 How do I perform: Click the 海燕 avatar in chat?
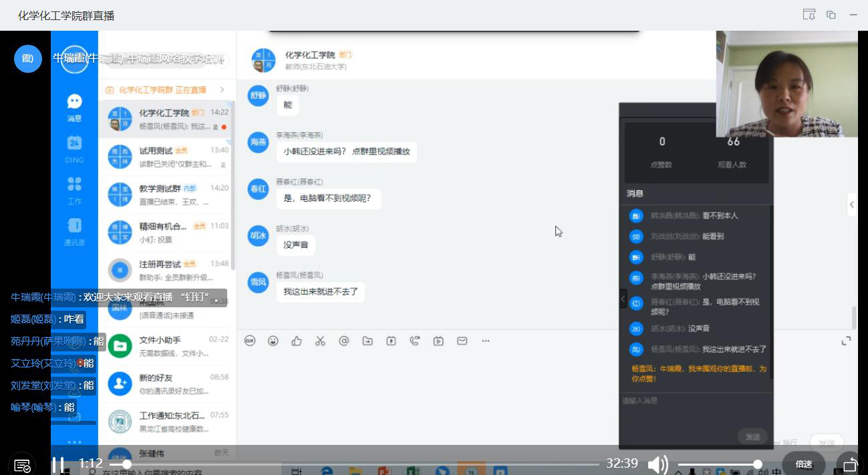258,142
